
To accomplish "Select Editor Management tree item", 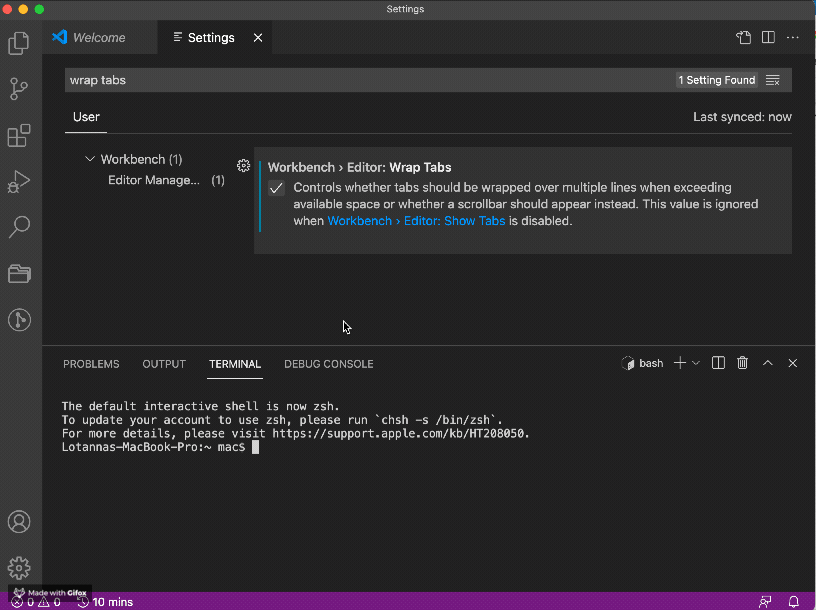I will tap(166, 180).
